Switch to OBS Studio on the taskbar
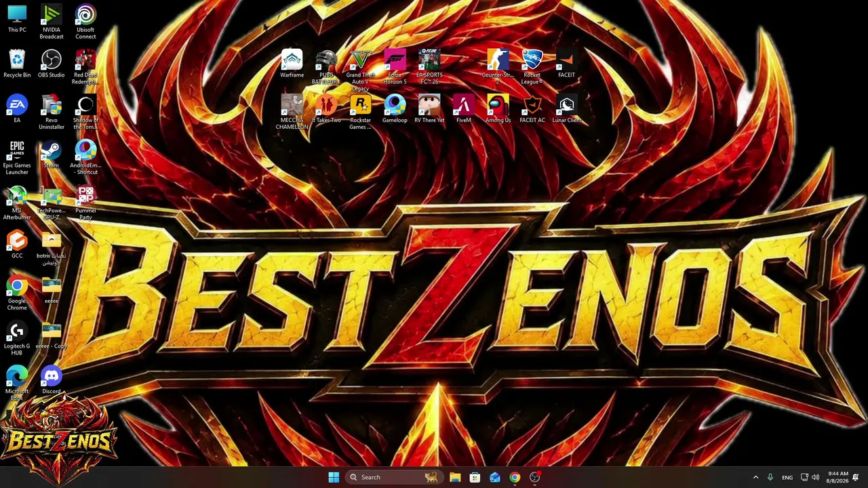This screenshot has width=868, height=488. pos(535,477)
